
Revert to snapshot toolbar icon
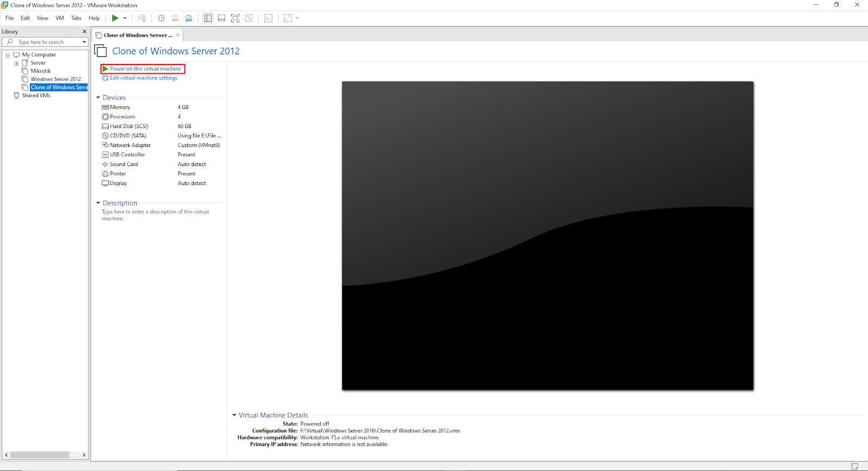(x=175, y=18)
